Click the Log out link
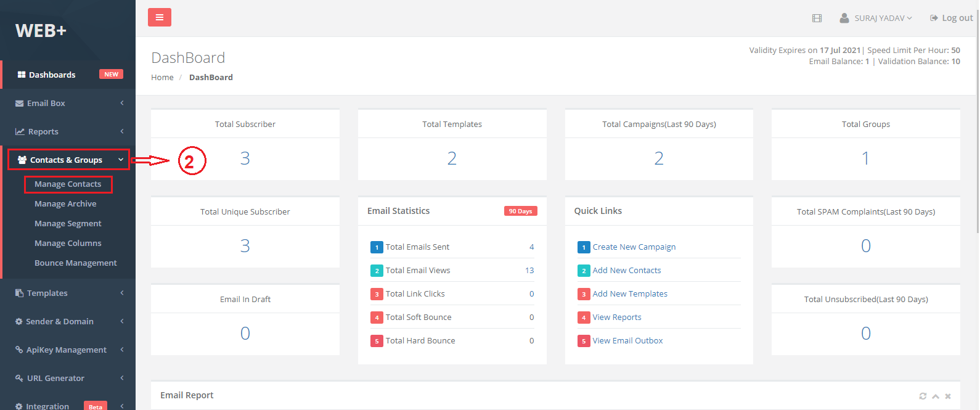The height and width of the screenshot is (410, 980). [x=952, y=18]
